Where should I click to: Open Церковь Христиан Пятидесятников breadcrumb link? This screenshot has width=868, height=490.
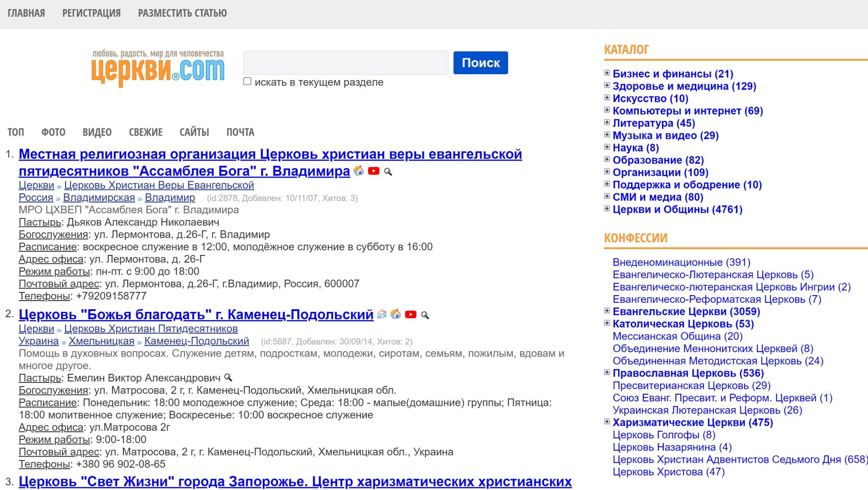click(x=151, y=329)
